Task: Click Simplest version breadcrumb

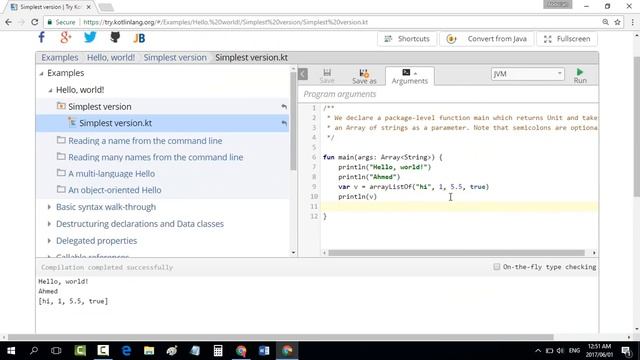Action: [x=175, y=58]
